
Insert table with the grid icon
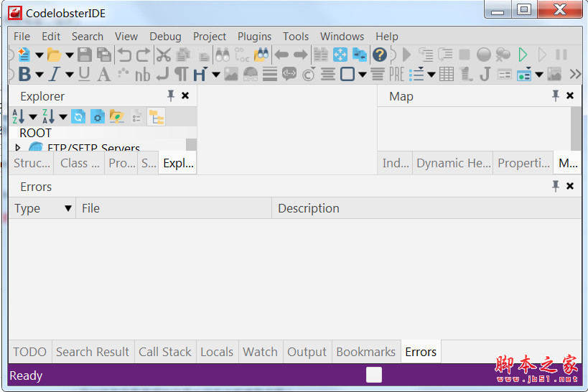(447, 74)
